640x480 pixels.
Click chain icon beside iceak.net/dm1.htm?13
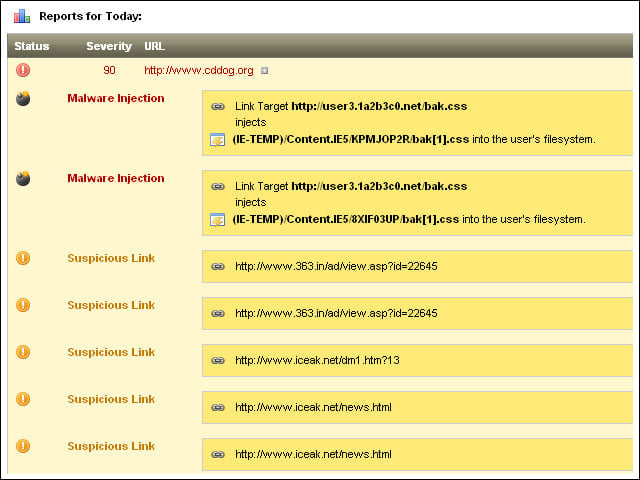[218, 360]
